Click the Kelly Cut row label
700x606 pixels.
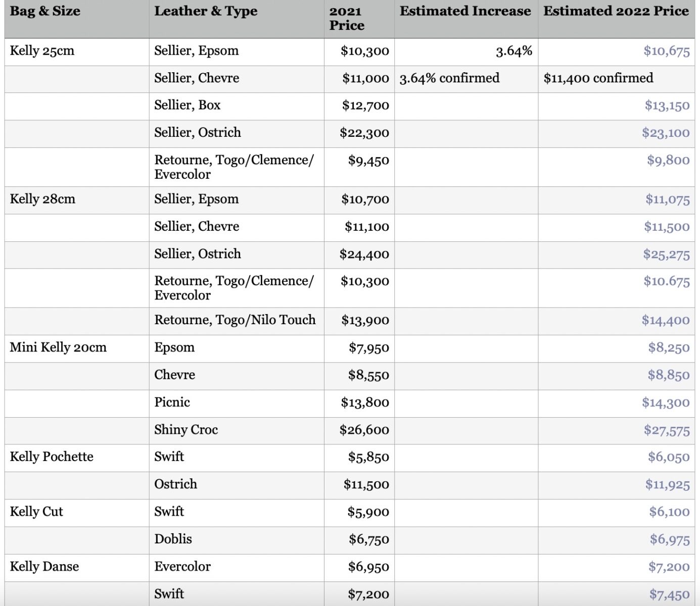pos(36,512)
